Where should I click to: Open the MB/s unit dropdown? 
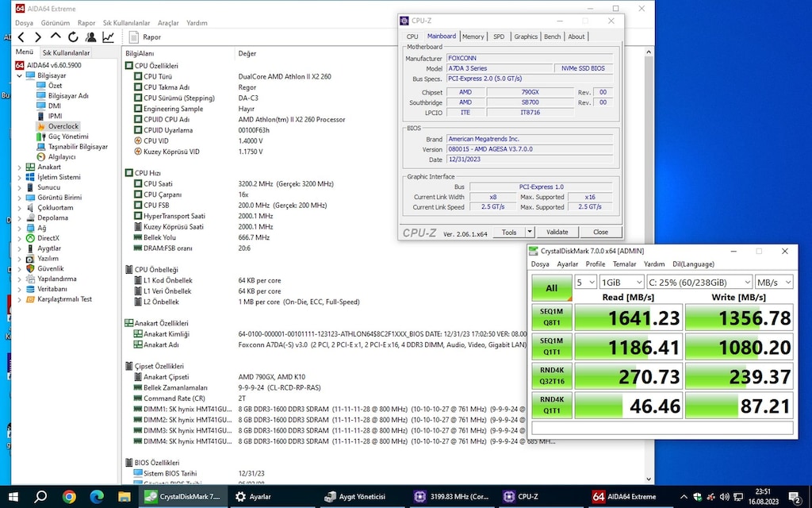774,282
